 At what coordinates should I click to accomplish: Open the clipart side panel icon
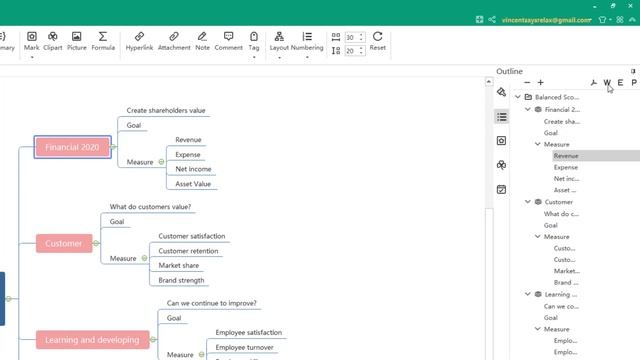(501, 165)
